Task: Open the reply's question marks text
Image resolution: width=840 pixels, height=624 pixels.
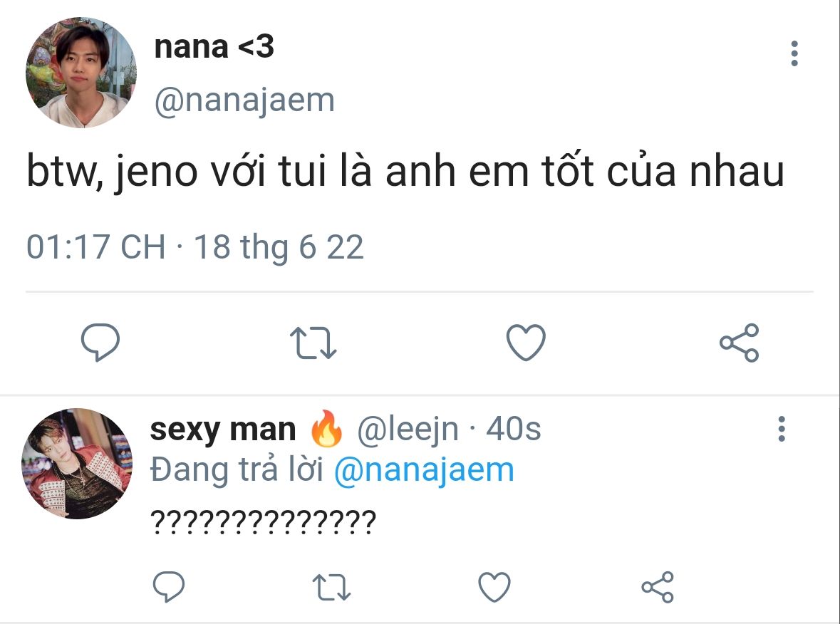Action: click(x=262, y=524)
